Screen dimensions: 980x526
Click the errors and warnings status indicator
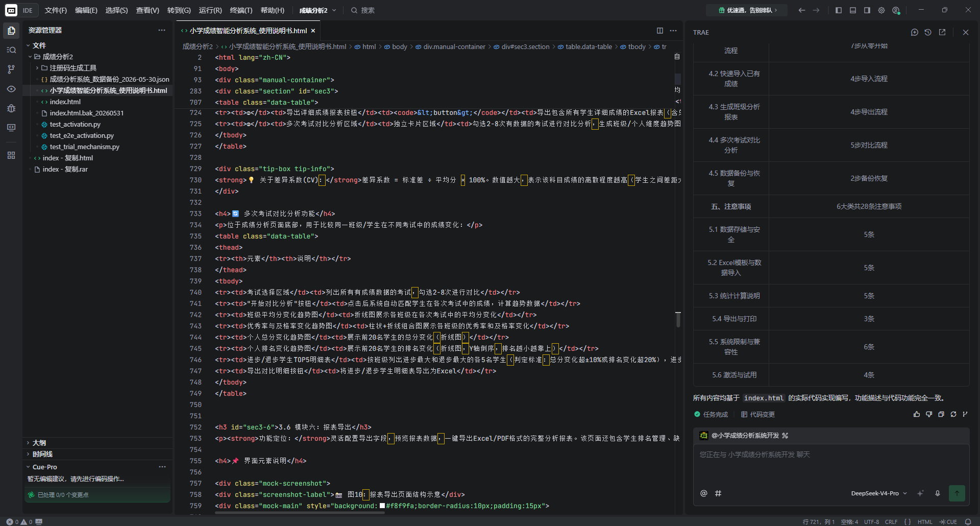(x=19, y=522)
